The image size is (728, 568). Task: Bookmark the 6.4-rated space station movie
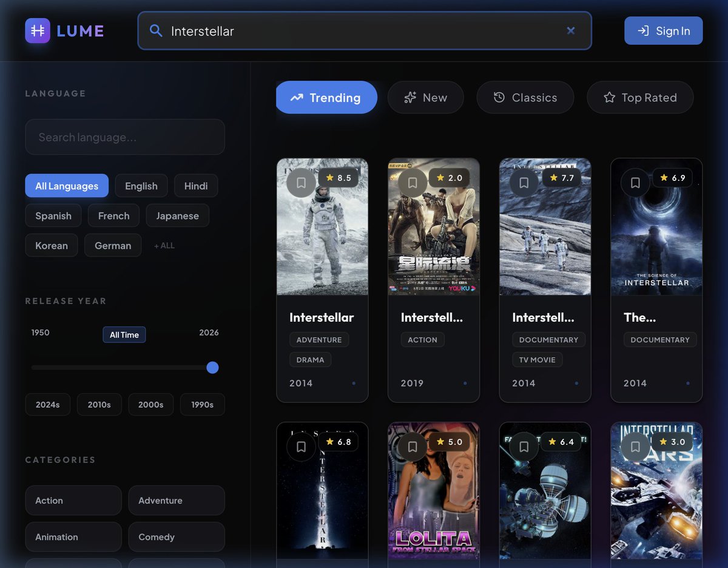524,447
